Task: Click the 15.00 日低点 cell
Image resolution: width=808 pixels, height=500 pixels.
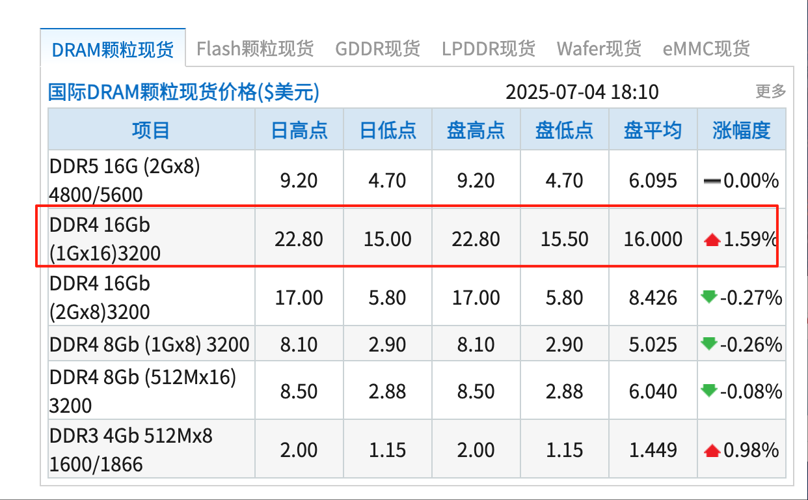Action: coord(388,239)
